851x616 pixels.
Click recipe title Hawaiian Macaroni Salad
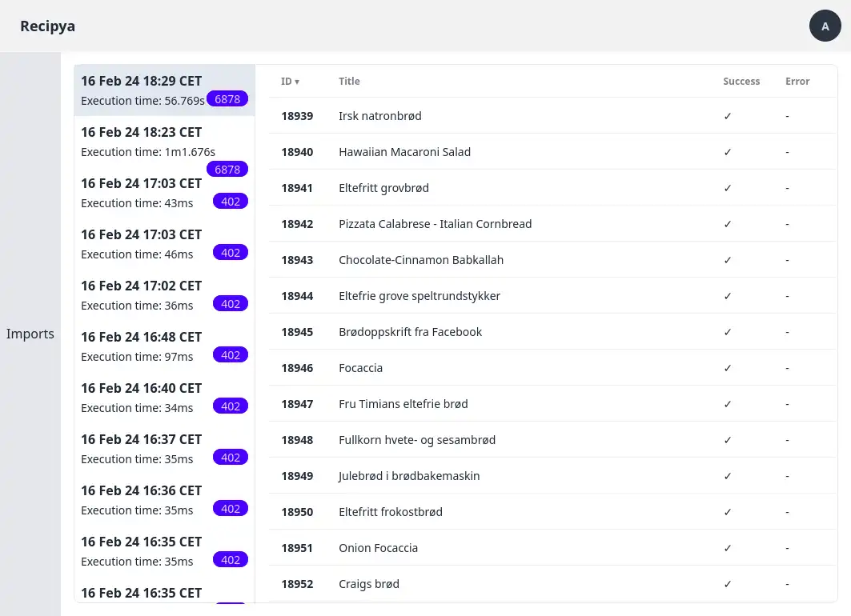(404, 152)
